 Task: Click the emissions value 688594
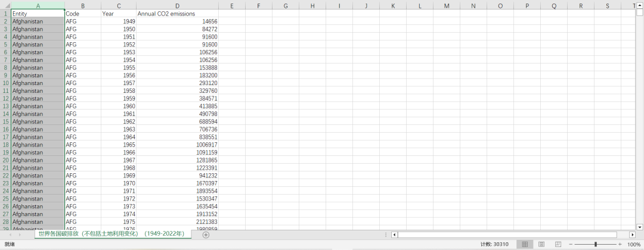(x=178, y=121)
